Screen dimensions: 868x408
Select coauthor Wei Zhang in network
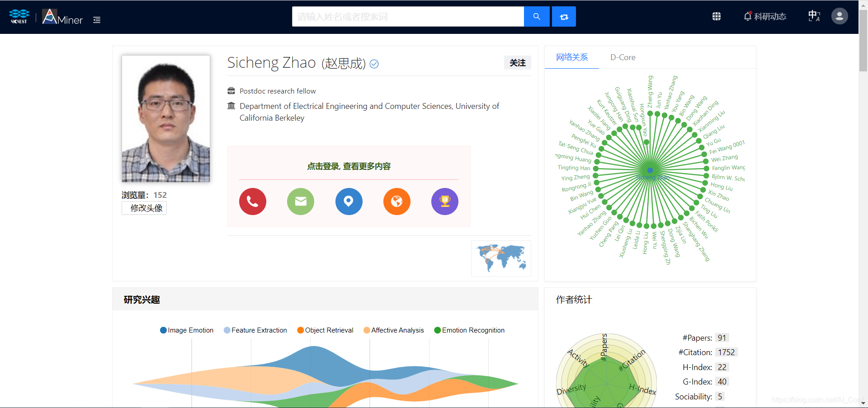[724, 158]
